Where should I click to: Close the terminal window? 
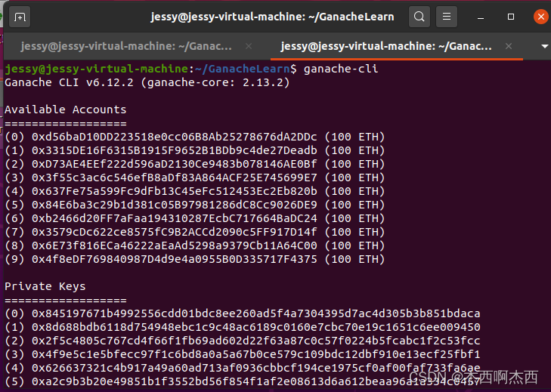coord(541,17)
